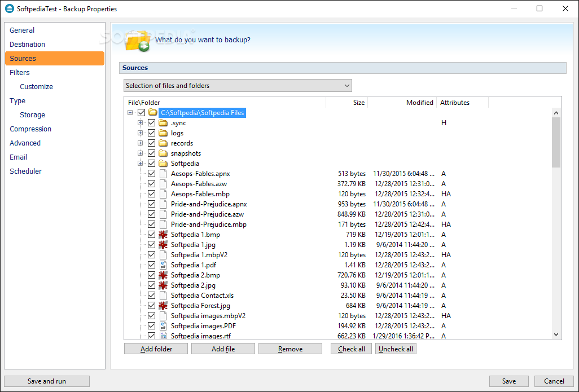The image size is (579, 392).
Task: Expand the records folder node
Action: point(141,143)
